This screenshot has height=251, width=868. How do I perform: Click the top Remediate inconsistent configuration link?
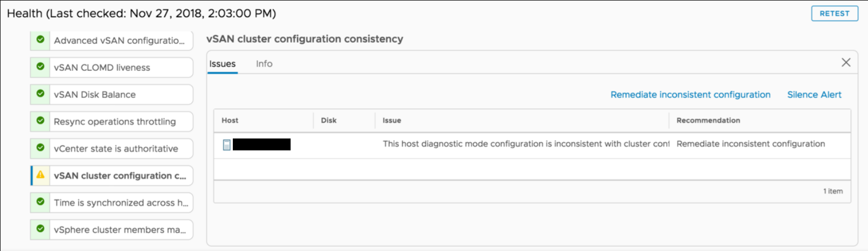[690, 95]
